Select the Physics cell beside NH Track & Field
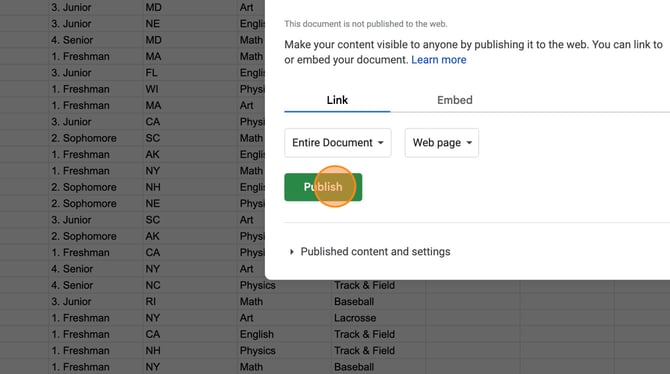The width and height of the screenshot is (670, 374). click(284, 350)
